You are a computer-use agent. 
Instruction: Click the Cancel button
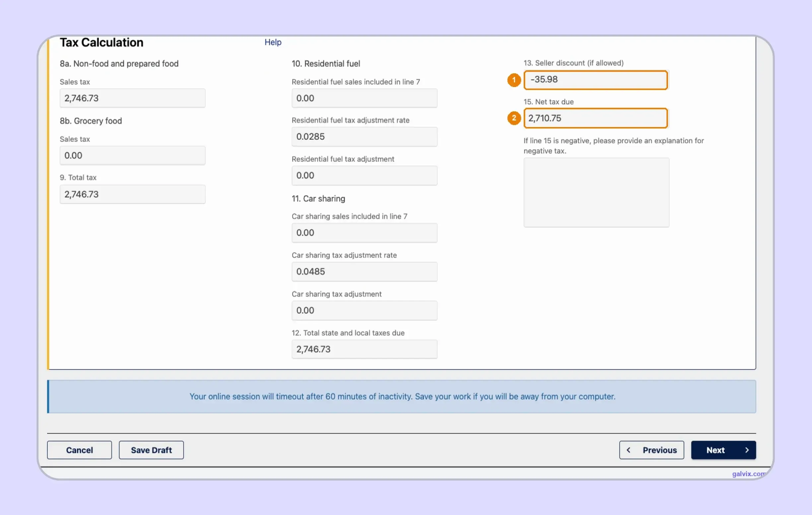pyautogui.click(x=79, y=450)
